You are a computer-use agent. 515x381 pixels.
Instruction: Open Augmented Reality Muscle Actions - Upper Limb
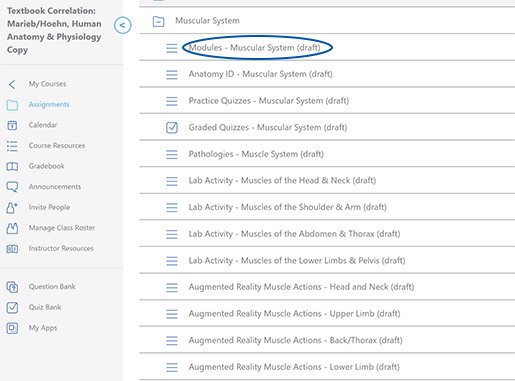tap(294, 314)
